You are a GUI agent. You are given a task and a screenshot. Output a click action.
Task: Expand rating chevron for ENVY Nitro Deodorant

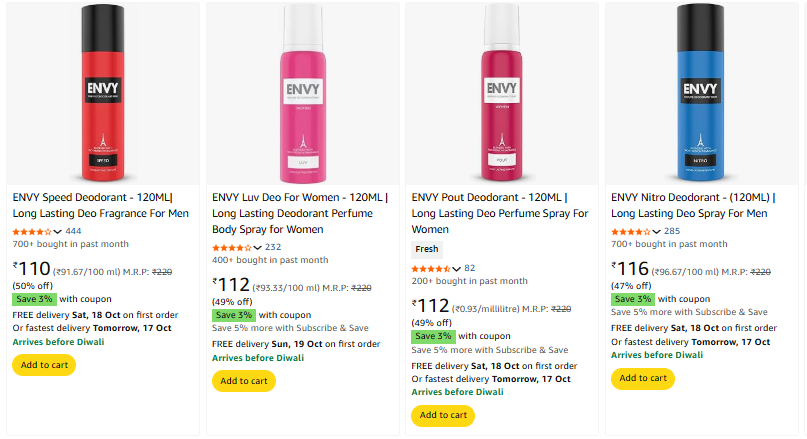coord(657,231)
